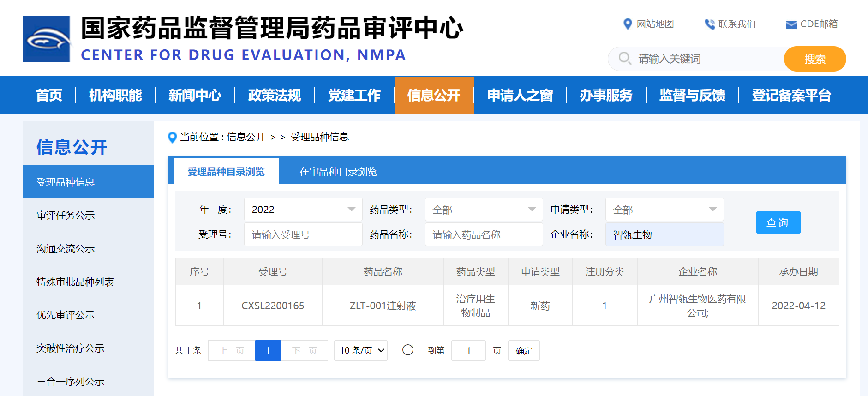Open 登记备案平台 navigation menu
This screenshot has width=868, height=396.
pyautogui.click(x=791, y=95)
